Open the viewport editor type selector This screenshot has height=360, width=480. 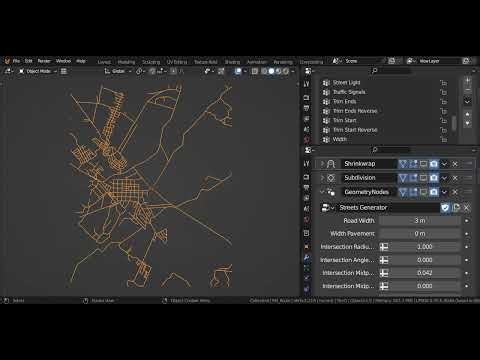point(8,71)
